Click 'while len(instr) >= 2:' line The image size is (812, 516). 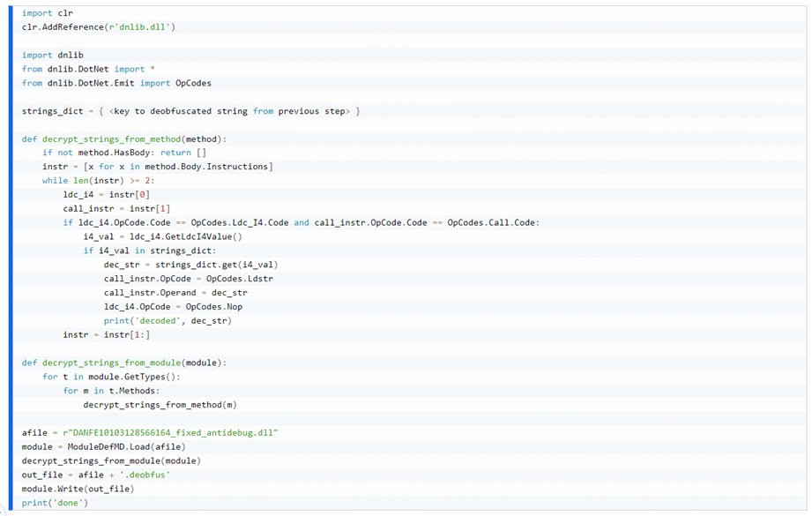click(x=99, y=180)
